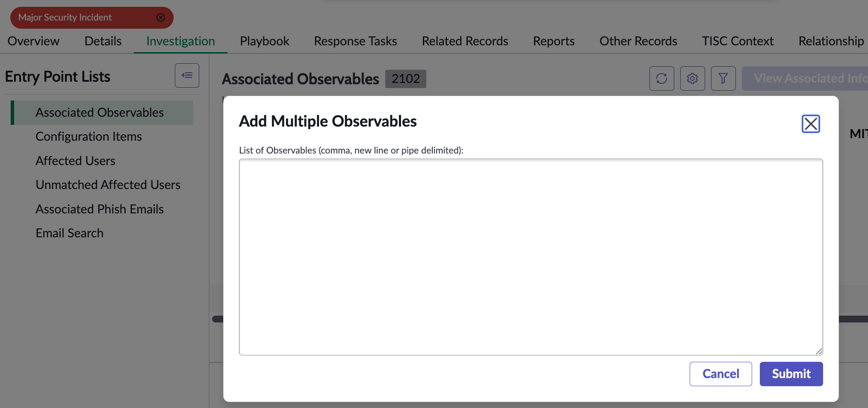
Task: Open the TISC Context tab
Action: [738, 41]
